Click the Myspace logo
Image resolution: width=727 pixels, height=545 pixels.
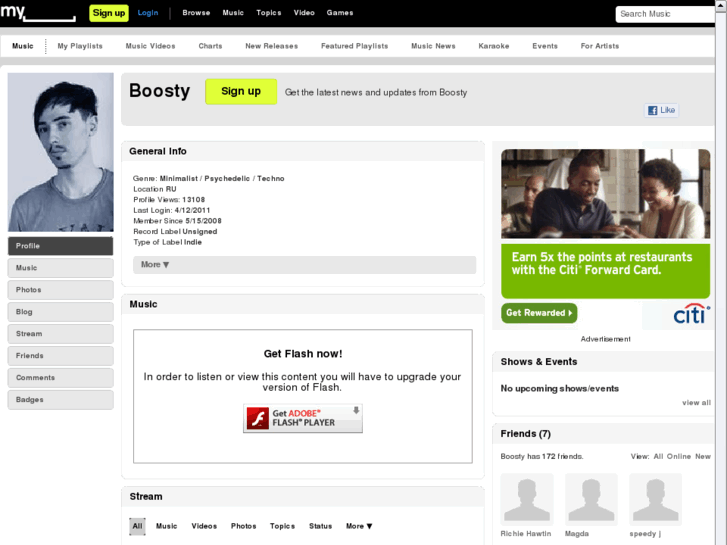click(37, 13)
